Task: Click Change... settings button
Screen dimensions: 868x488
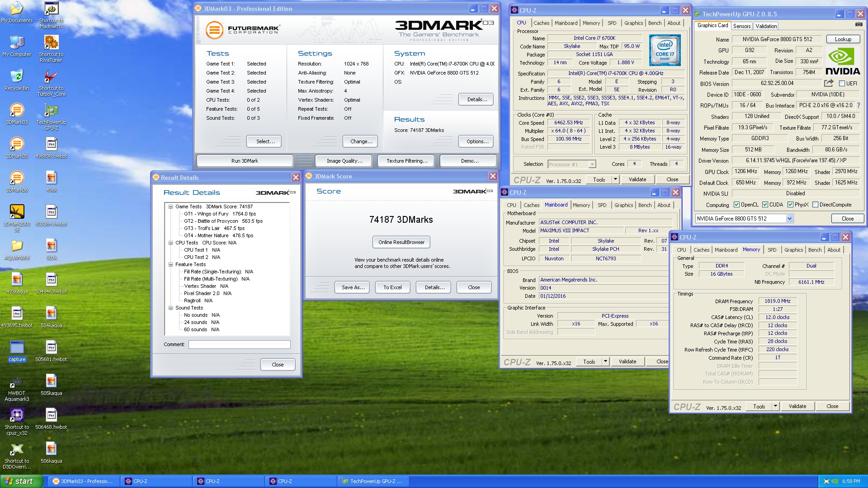Action: 361,141
